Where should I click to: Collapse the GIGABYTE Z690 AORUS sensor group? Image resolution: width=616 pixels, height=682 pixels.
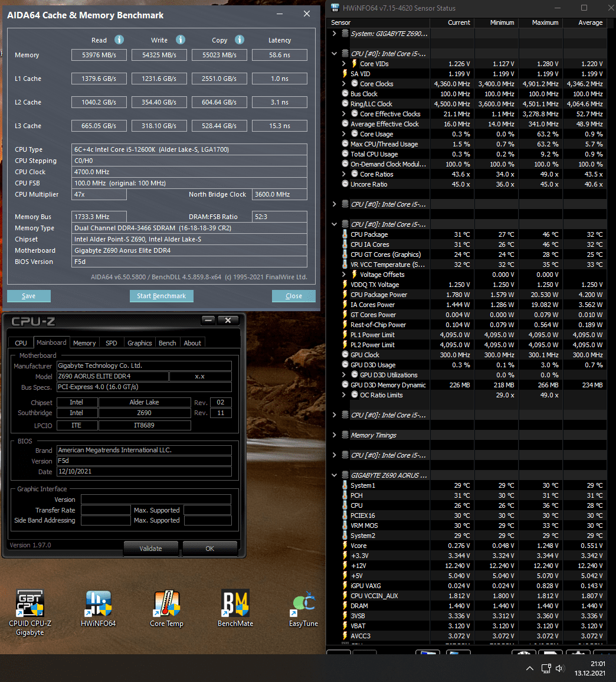point(334,475)
